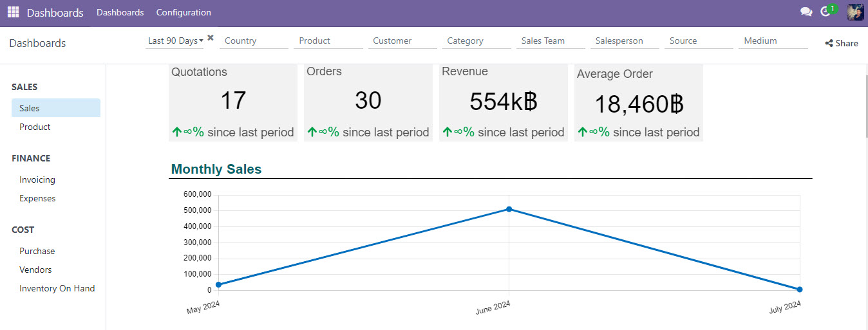Click the user profile avatar
Image resolution: width=868 pixels, height=330 pixels.
coord(855,12)
